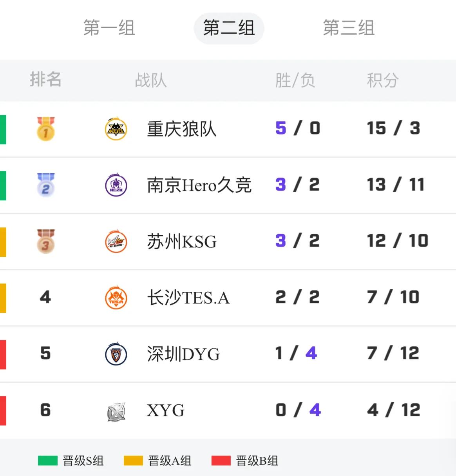Open the 第三组 group tab
Image resolution: width=456 pixels, height=476 pixels.
[x=349, y=28]
